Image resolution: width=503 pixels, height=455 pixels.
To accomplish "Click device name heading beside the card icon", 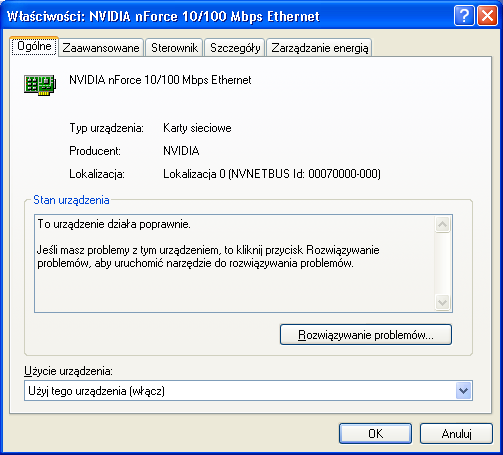I will pyautogui.click(x=160, y=80).
